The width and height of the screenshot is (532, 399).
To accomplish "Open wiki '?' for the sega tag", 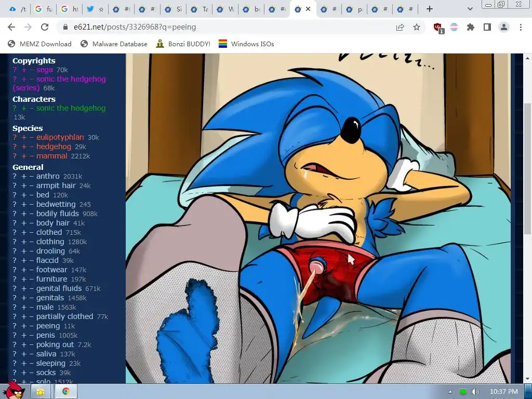I will coord(15,70).
